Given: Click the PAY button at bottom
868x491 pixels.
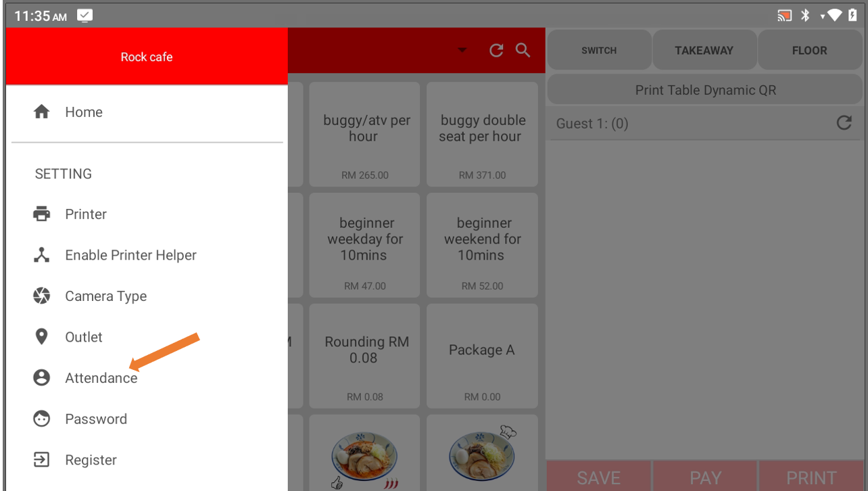Looking at the screenshot, I should tap(705, 477).
